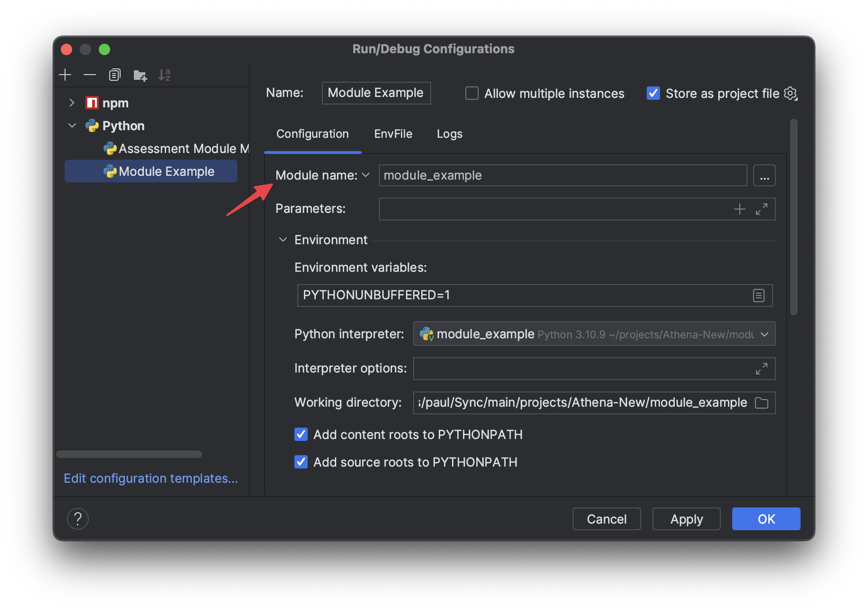Open the help question mark

(x=78, y=519)
